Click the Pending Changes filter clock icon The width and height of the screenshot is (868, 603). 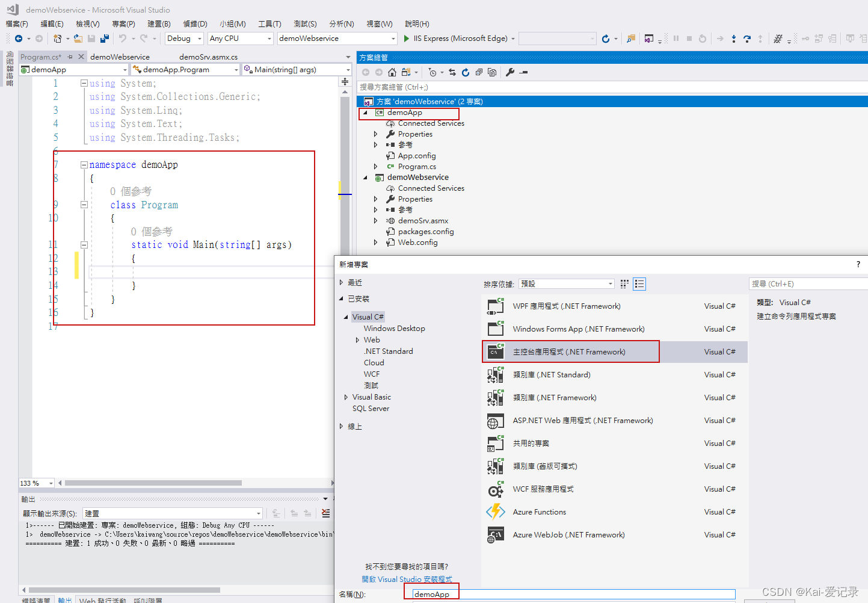[432, 72]
